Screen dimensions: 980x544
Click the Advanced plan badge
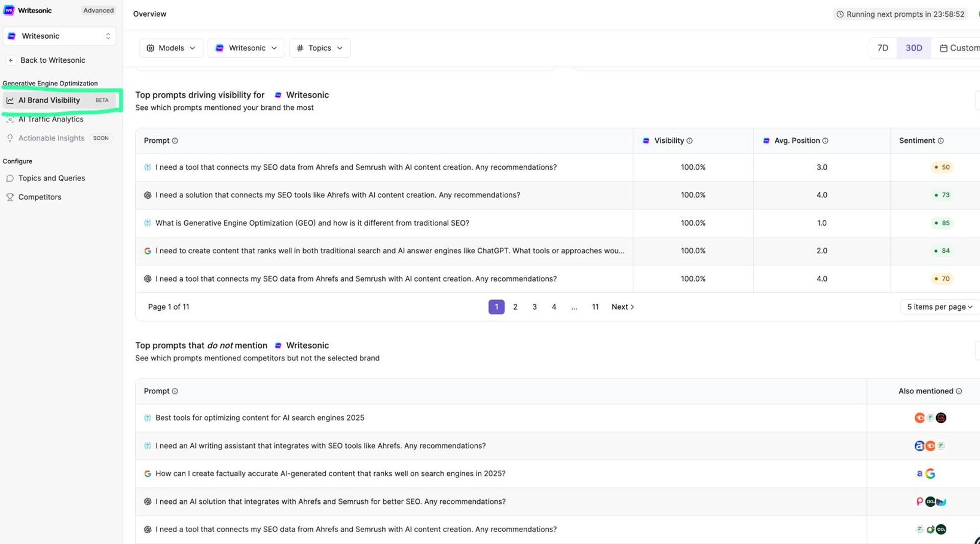click(x=99, y=10)
